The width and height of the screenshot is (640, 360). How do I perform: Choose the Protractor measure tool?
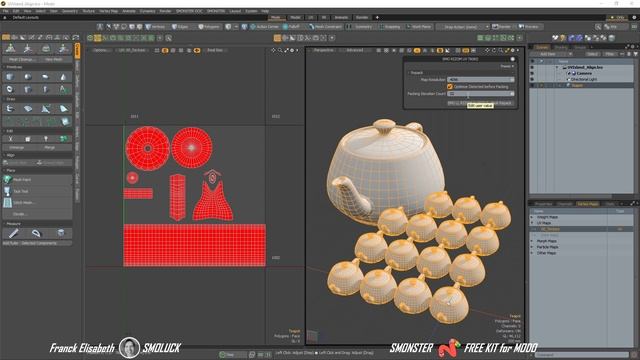pos(36,233)
